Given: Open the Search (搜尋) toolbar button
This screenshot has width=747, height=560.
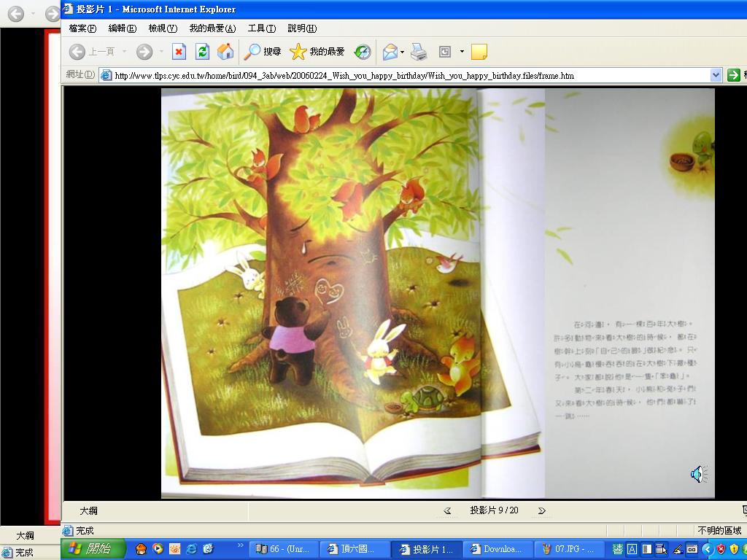Looking at the screenshot, I should [263, 52].
